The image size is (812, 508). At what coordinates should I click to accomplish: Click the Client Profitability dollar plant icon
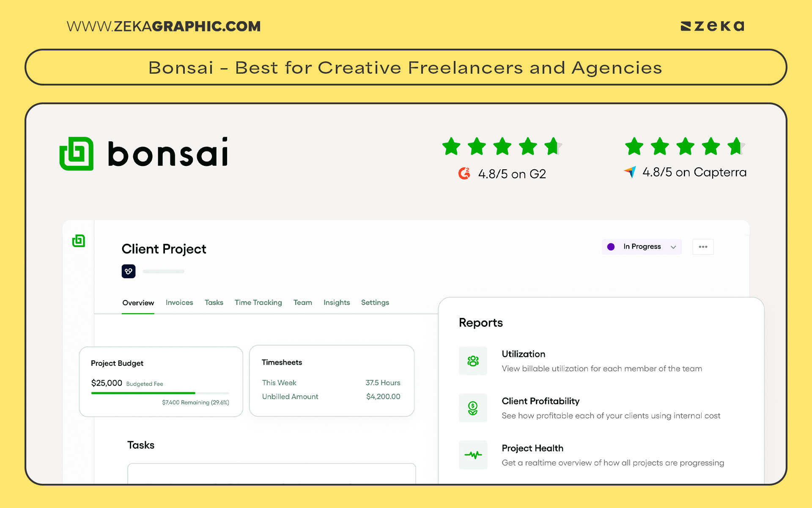[473, 408]
